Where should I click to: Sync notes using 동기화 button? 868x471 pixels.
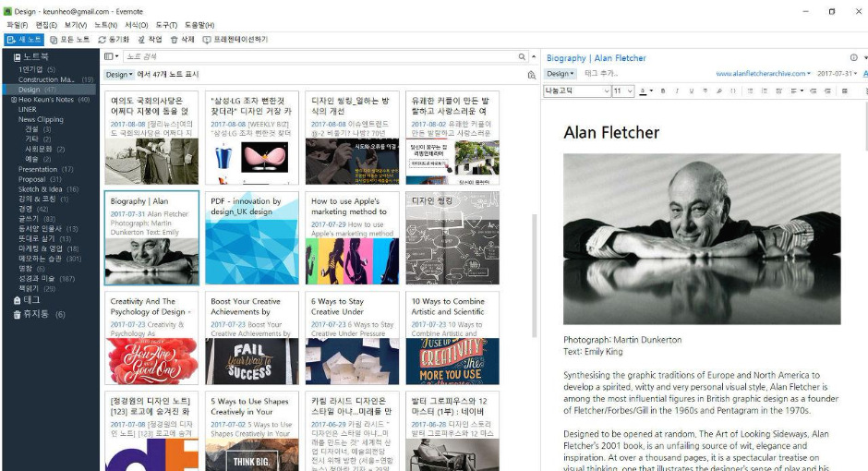[114, 40]
